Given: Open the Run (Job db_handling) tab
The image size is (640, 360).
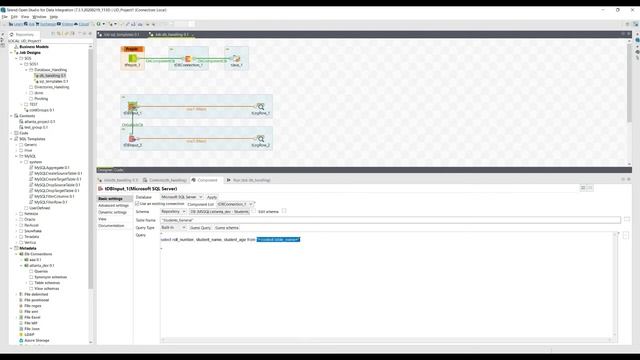Looking at the screenshot, I should coord(249,180).
